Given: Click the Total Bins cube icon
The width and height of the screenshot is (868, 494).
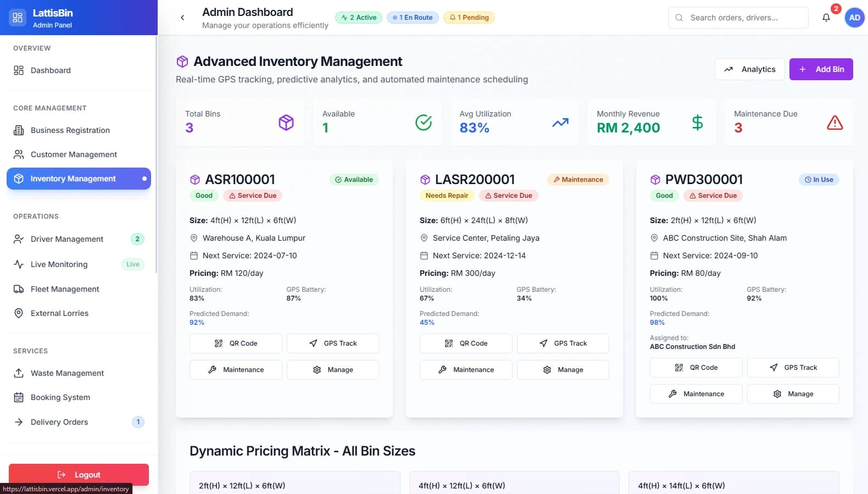Looking at the screenshot, I should (286, 123).
